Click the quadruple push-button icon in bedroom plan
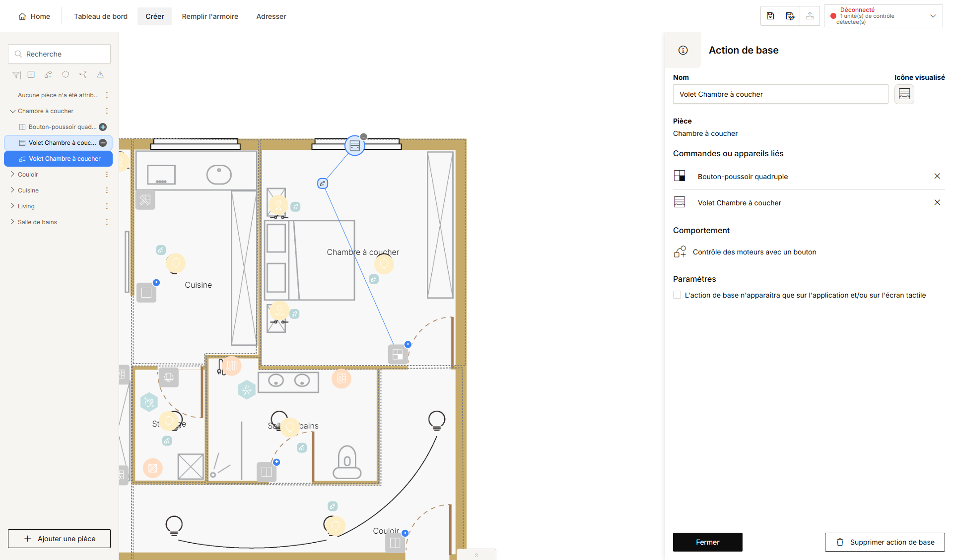The height and width of the screenshot is (560, 953). click(x=398, y=354)
